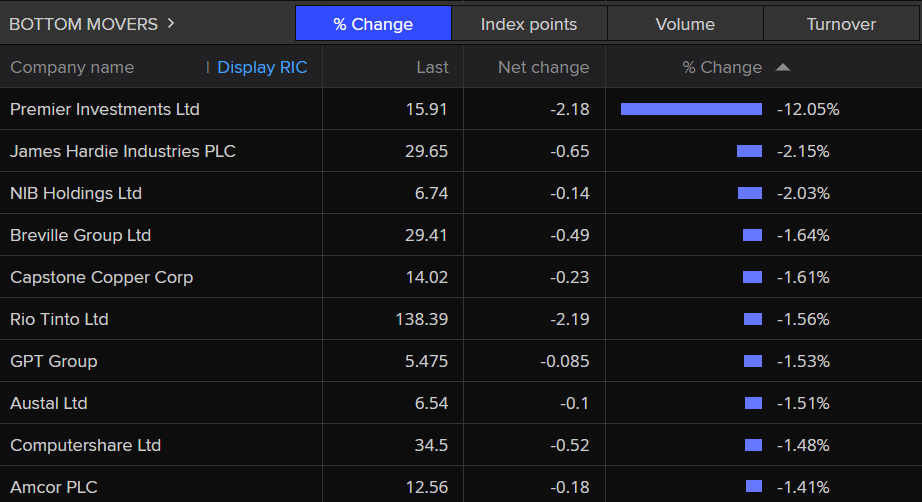Expand the Bottom Movers chevron arrow
The image size is (922, 502).
[171, 23]
